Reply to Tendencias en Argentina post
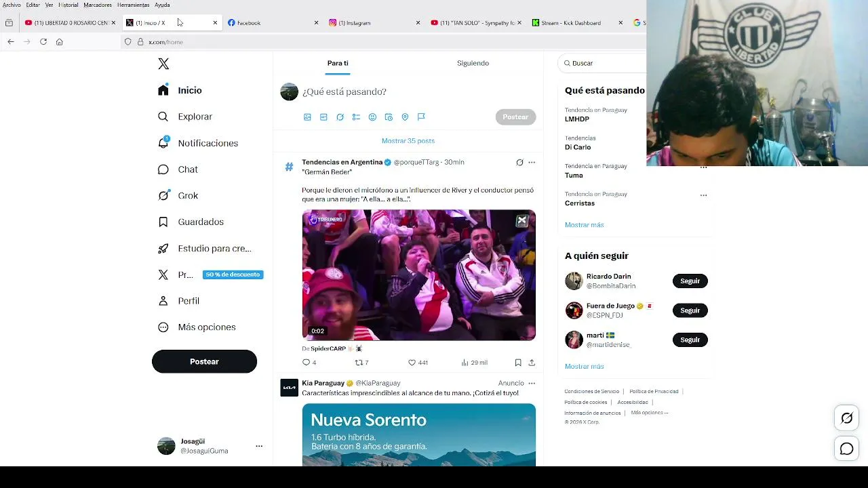This screenshot has height=488, width=868. [309, 363]
